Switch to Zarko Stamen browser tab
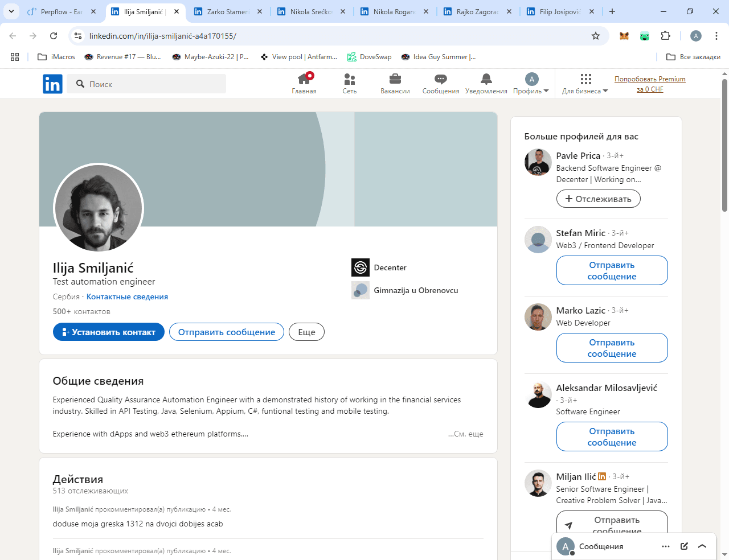 click(x=228, y=11)
